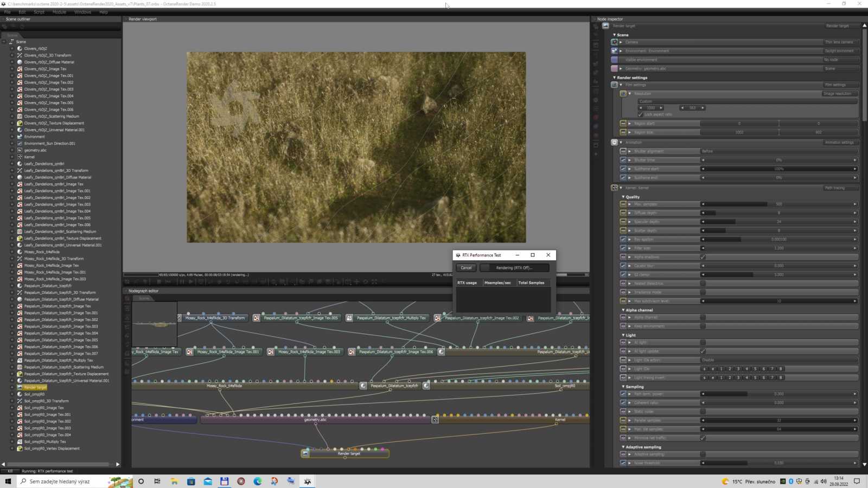Enable the Nested dielectrics checkbox
The height and width of the screenshot is (488, 868).
[x=703, y=284]
